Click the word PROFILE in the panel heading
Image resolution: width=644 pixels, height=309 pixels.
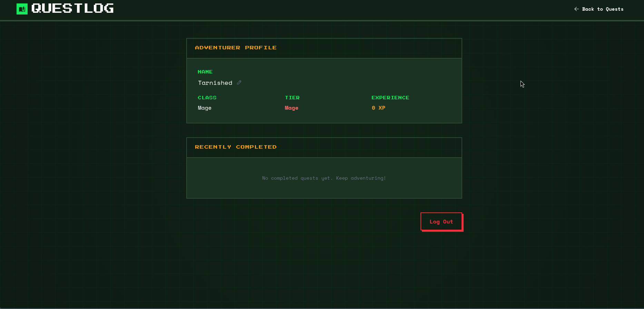tap(260, 48)
